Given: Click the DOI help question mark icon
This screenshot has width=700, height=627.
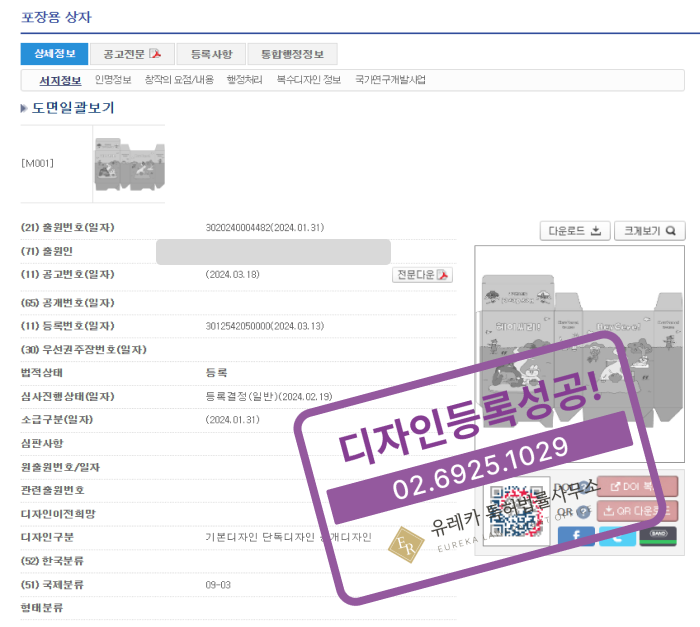Looking at the screenshot, I should [x=582, y=486].
